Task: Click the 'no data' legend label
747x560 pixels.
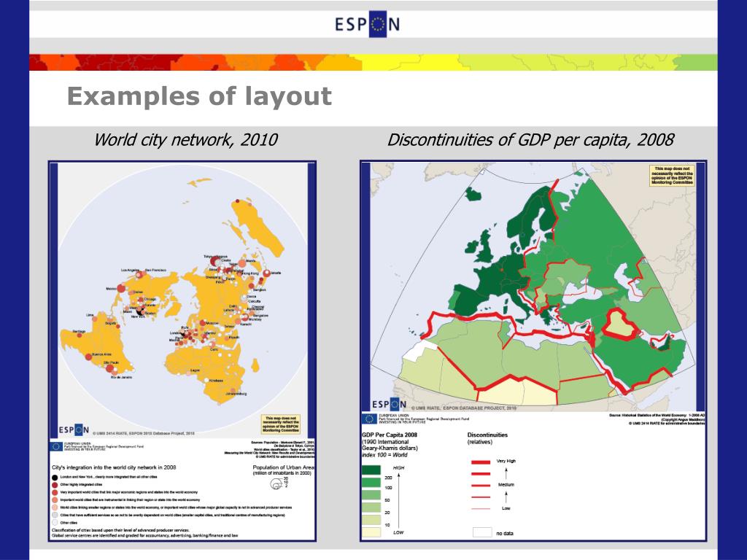Action: 505,533
